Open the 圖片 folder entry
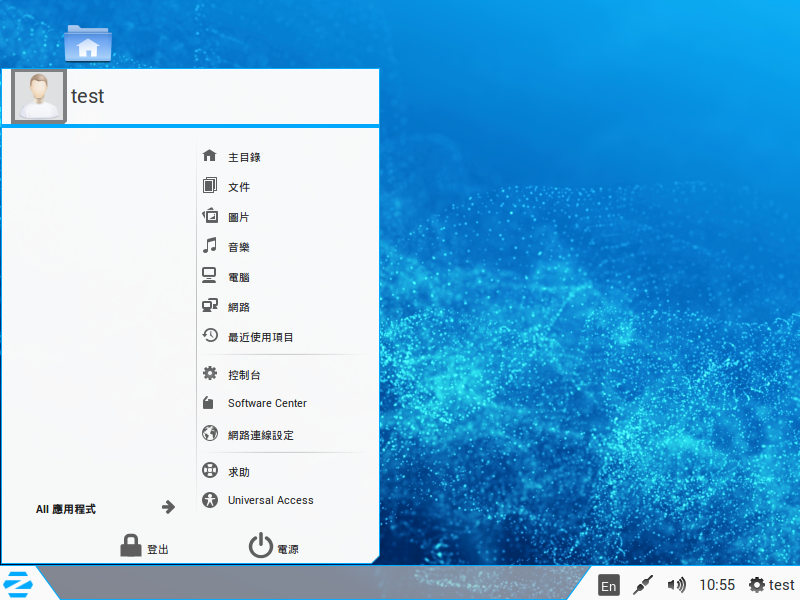 (x=239, y=217)
